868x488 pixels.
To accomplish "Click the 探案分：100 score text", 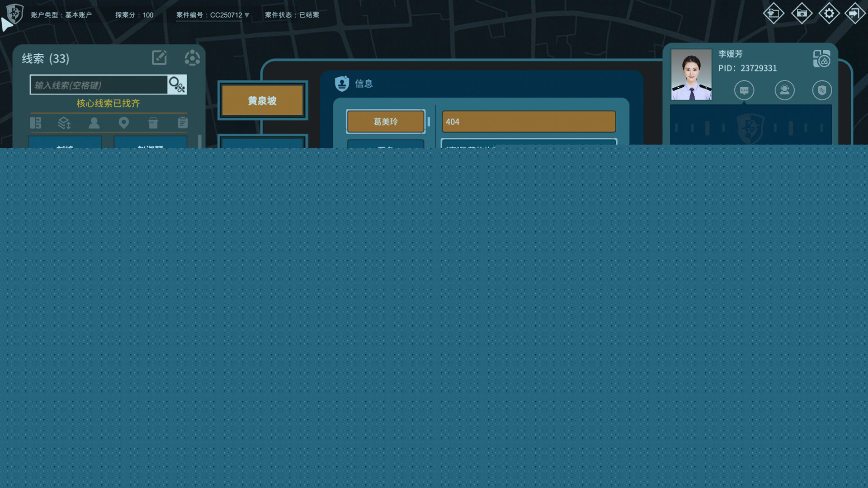I will point(134,15).
